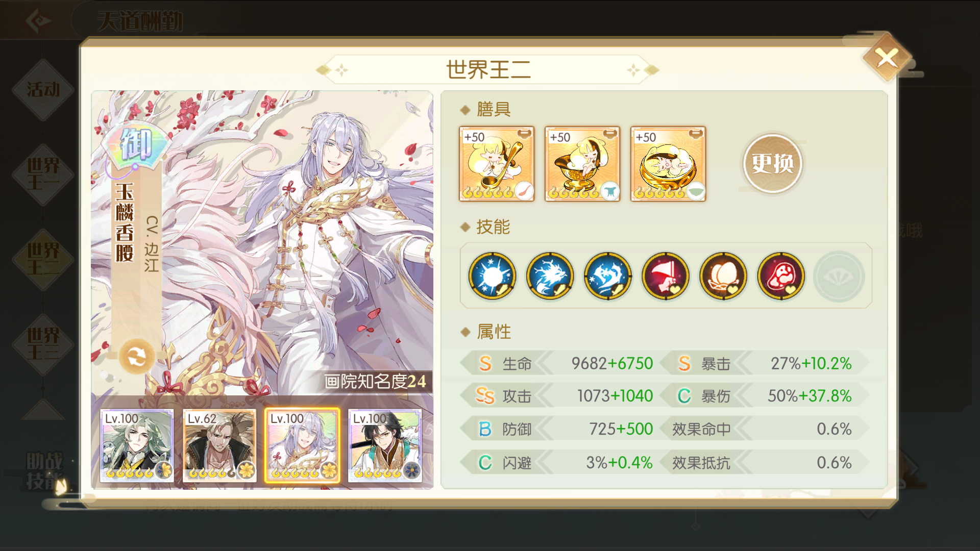Click the greyed-out fan skill slot
The image size is (980, 551).
tap(839, 276)
